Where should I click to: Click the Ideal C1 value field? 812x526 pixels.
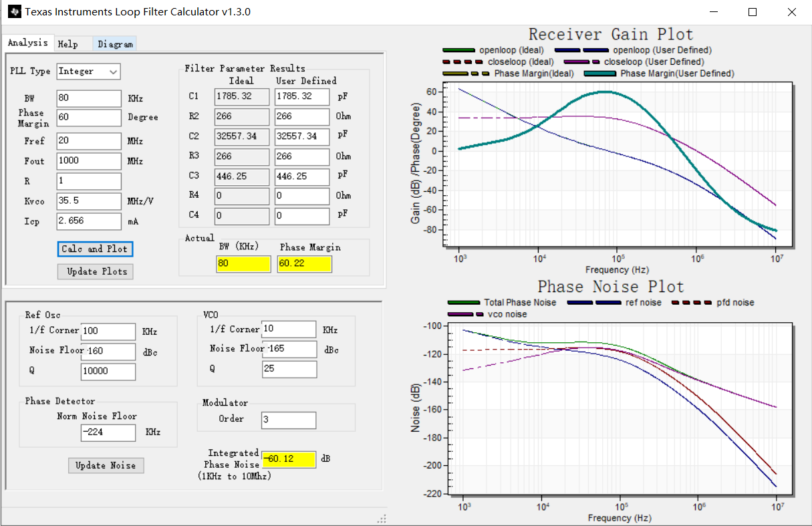pos(242,97)
